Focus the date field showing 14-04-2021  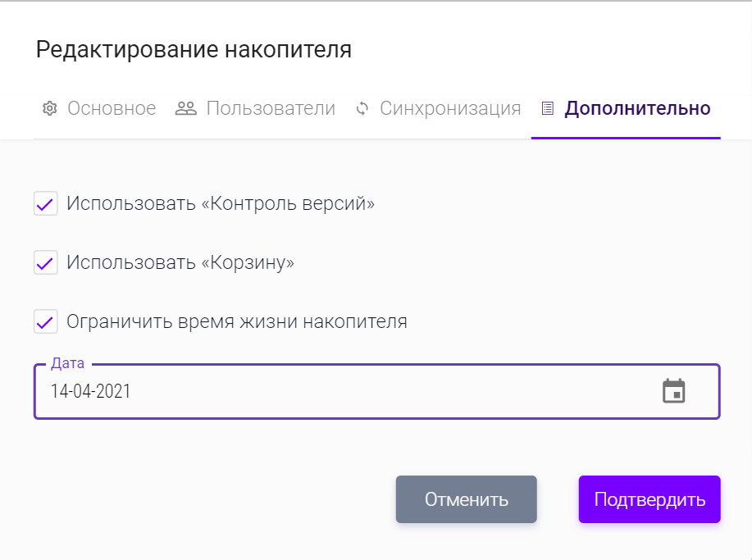tap(328, 391)
